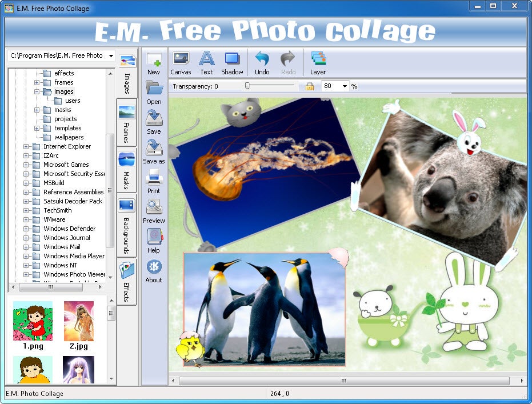Print the collage
532x404 pixels.
[x=154, y=182]
